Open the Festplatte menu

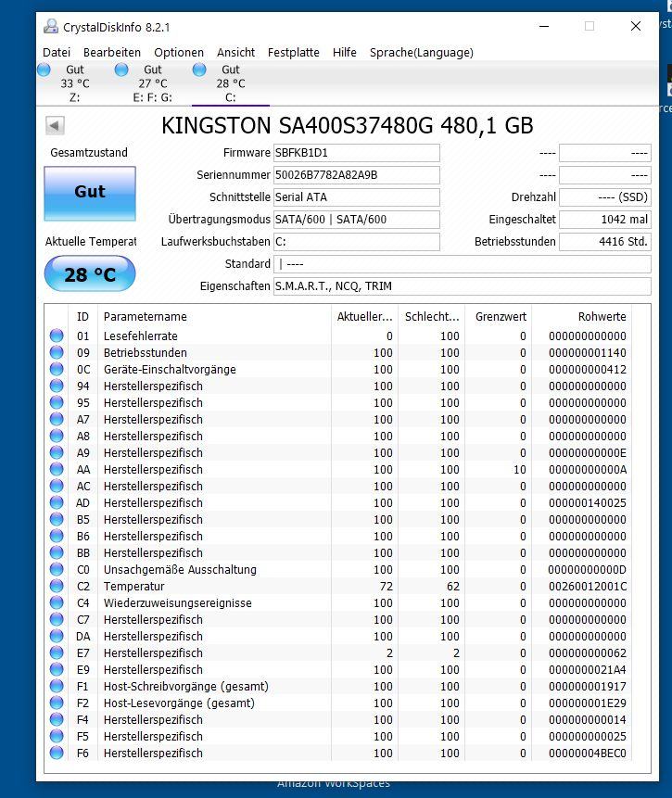click(x=293, y=53)
